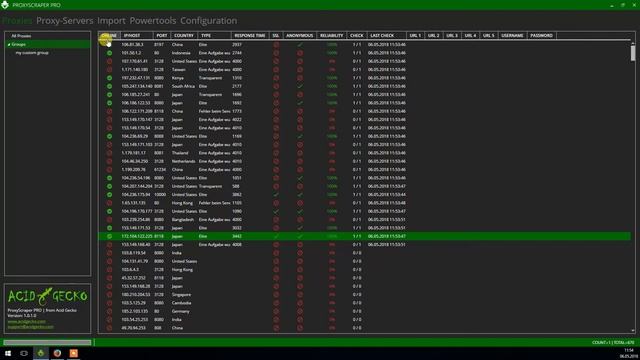This screenshot has height=360, width=640.
Task: Sort by Country column header
Action: pyautogui.click(x=184, y=36)
